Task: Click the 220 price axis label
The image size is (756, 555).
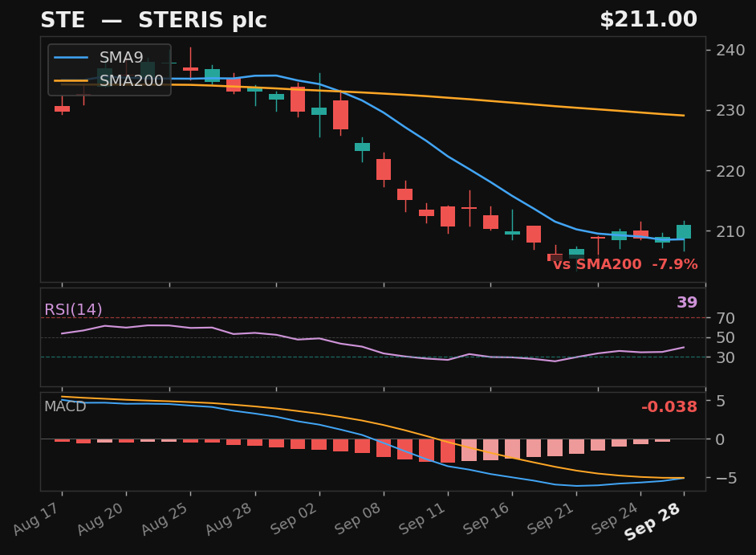Action: [x=730, y=171]
